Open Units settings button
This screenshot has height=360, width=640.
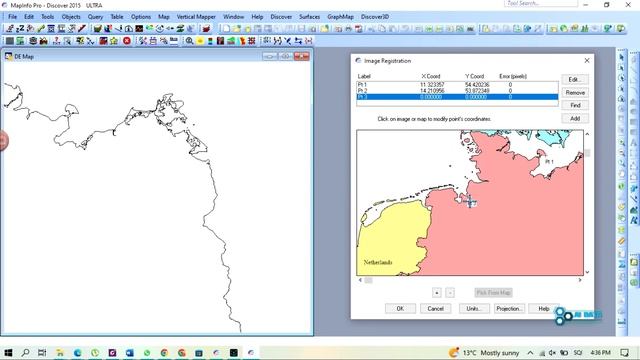click(474, 309)
